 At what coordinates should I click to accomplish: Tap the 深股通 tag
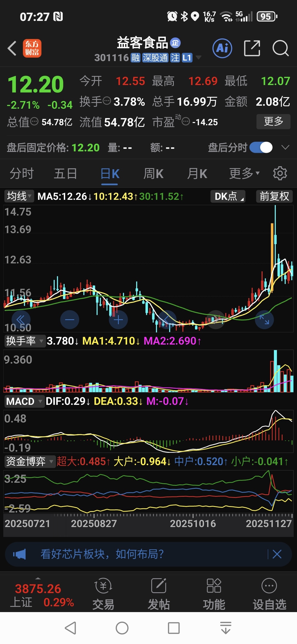click(x=155, y=58)
